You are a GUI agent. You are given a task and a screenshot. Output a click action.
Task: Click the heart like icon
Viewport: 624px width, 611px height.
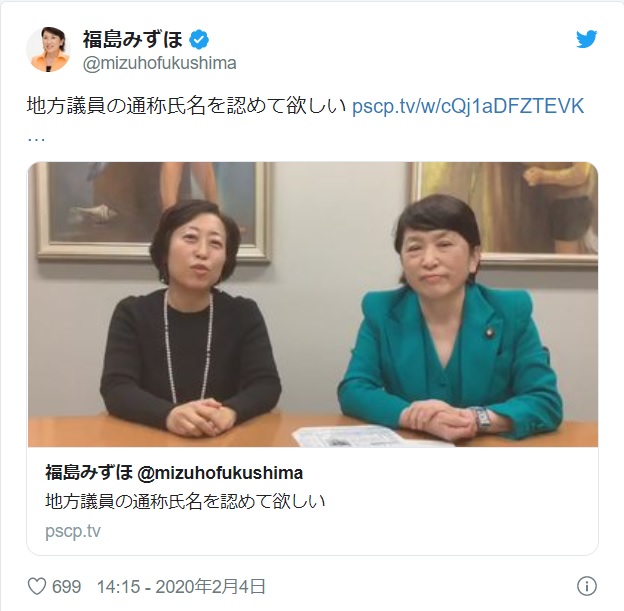click(37, 586)
